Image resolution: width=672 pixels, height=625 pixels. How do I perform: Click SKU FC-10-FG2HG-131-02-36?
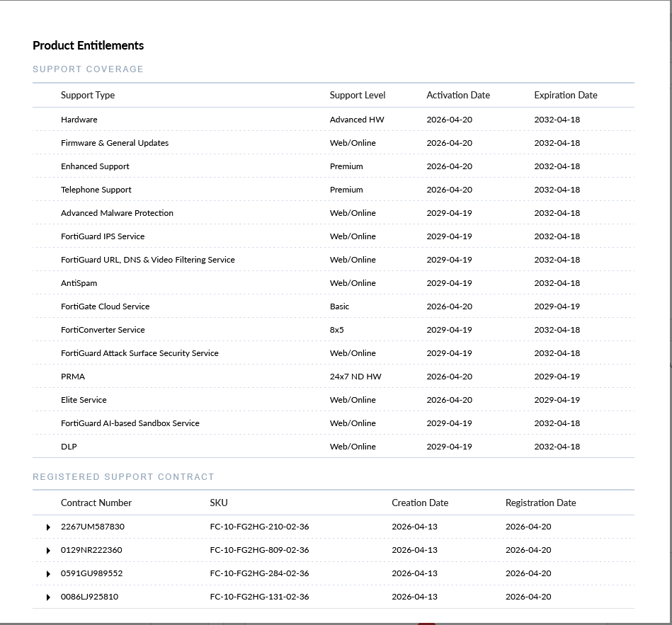tap(259, 597)
